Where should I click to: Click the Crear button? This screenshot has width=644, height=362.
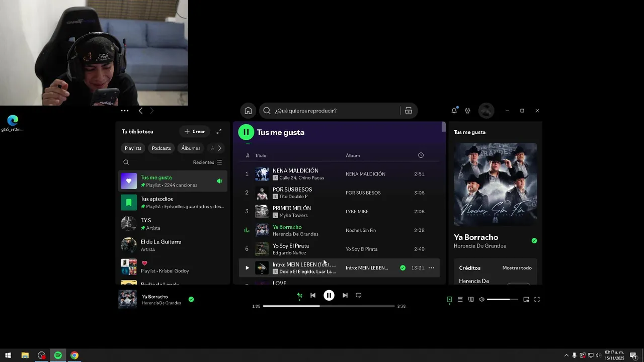tap(195, 131)
